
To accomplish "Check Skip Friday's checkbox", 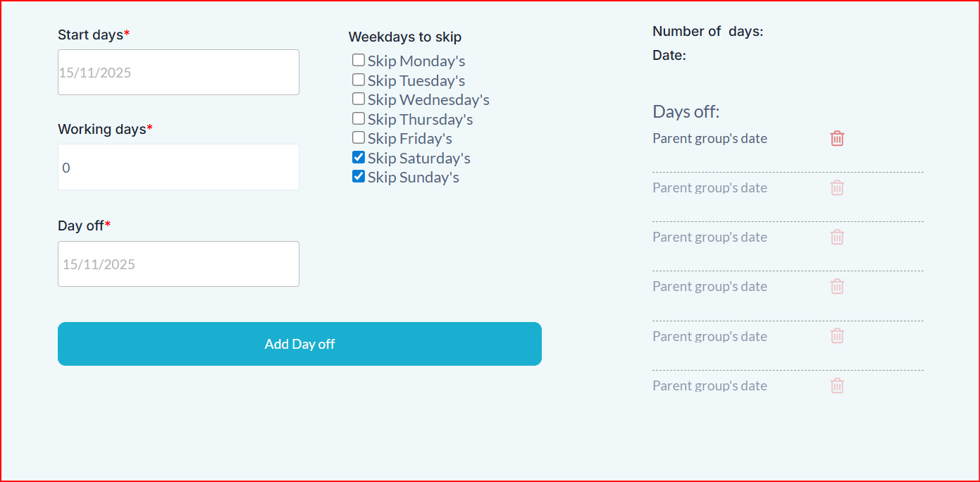I will (x=359, y=138).
